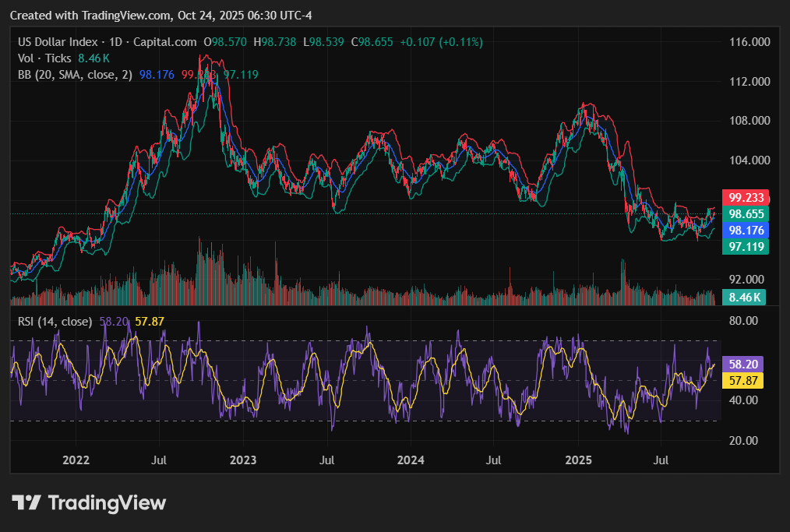Click the blue 98.176 basis price tag
The height and width of the screenshot is (532, 790).
746,230
